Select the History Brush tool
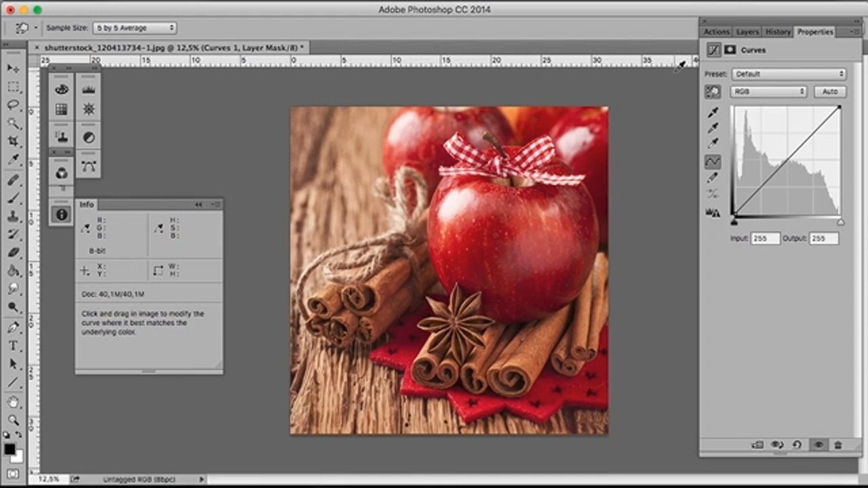The height and width of the screenshot is (488, 868). (13, 235)
